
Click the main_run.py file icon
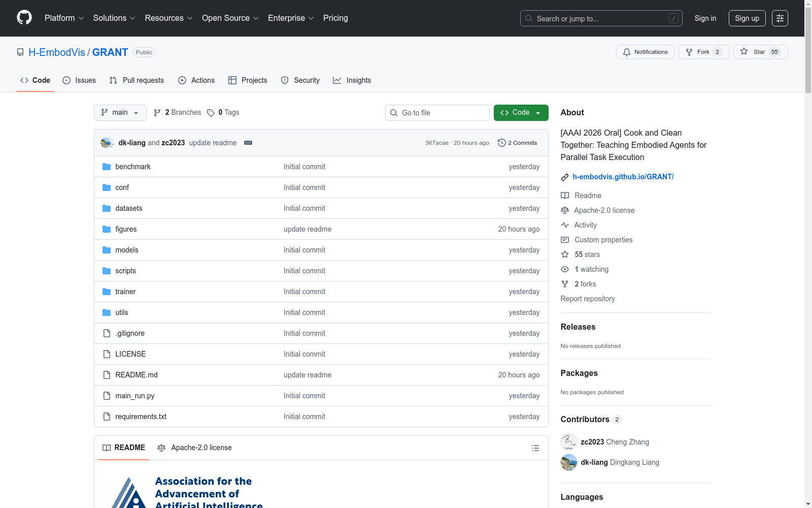coord(107,396)
